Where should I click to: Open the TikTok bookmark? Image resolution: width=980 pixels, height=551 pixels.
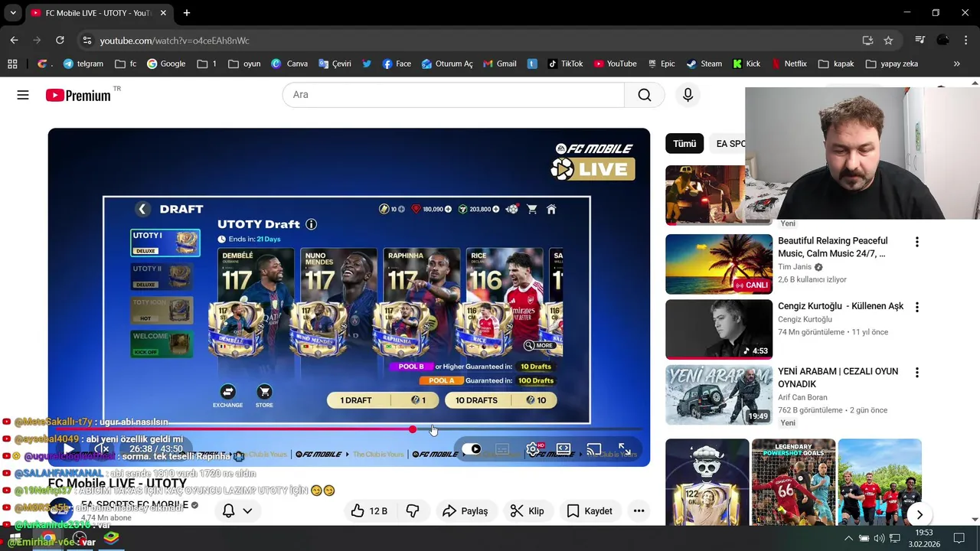(565, 64)
